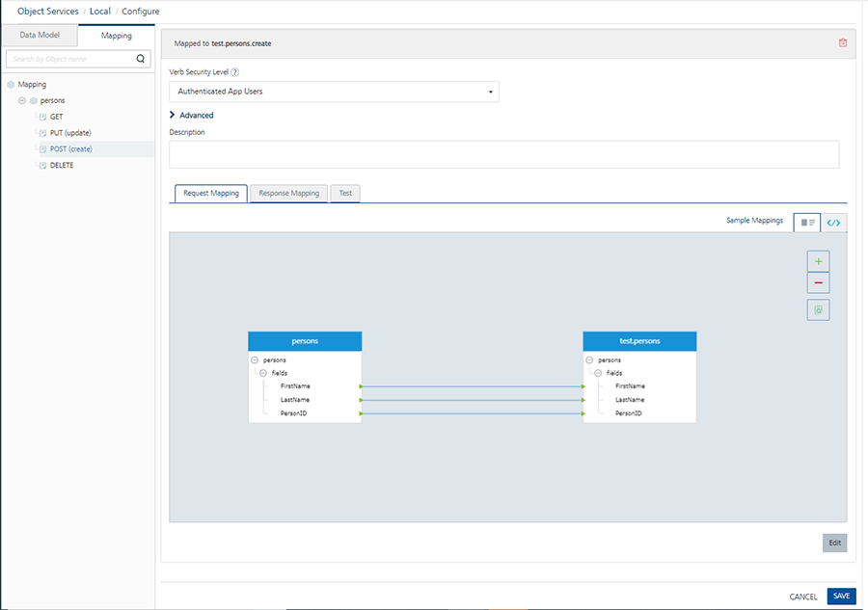This screenshot has width=868, height=610.
Task: Open the Response Mapping tab
Action: coord(288,194)
